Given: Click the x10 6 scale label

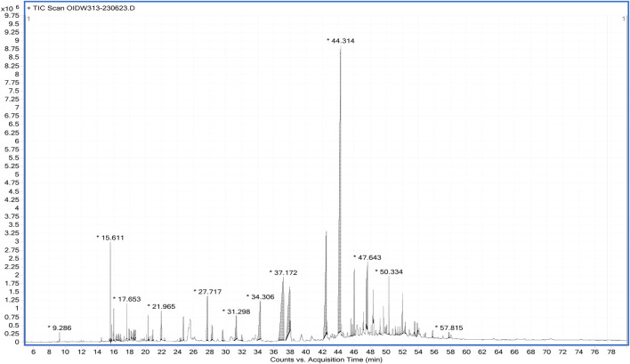Looking at the screenshot, I should click(x=12, y=6).
